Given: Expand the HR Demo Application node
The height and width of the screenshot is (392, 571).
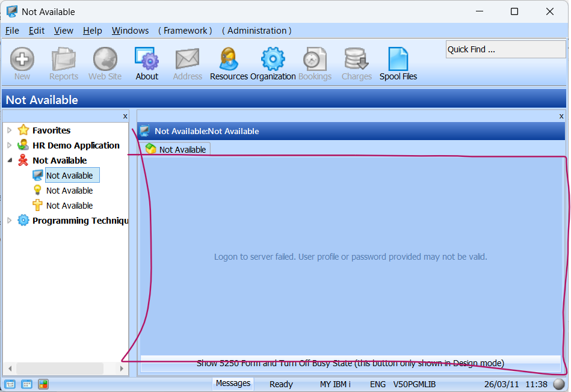Looking at the screenshot, I should coord(9,145).
